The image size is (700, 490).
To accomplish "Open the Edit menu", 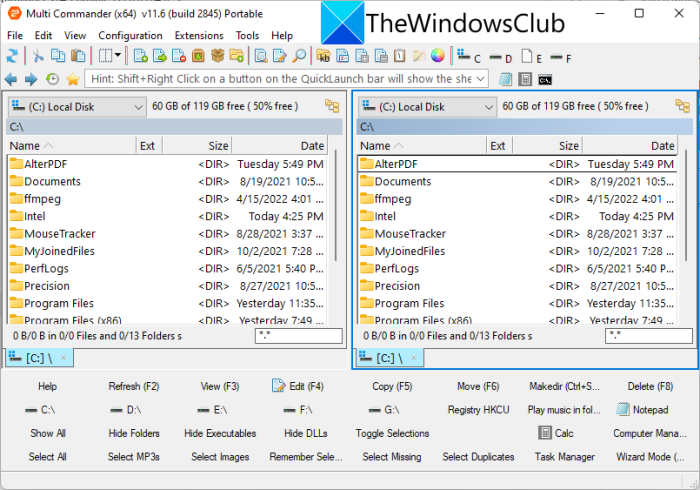I will point(43,35).
